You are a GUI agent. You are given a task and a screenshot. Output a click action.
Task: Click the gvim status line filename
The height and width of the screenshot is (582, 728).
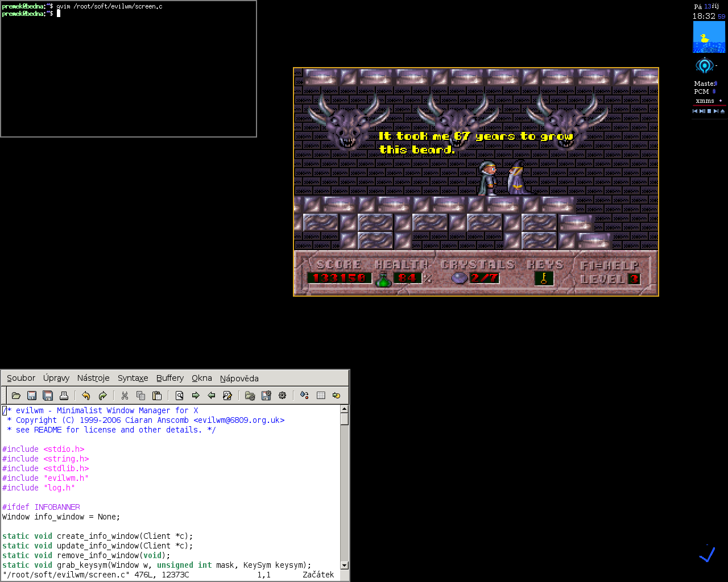66,575
